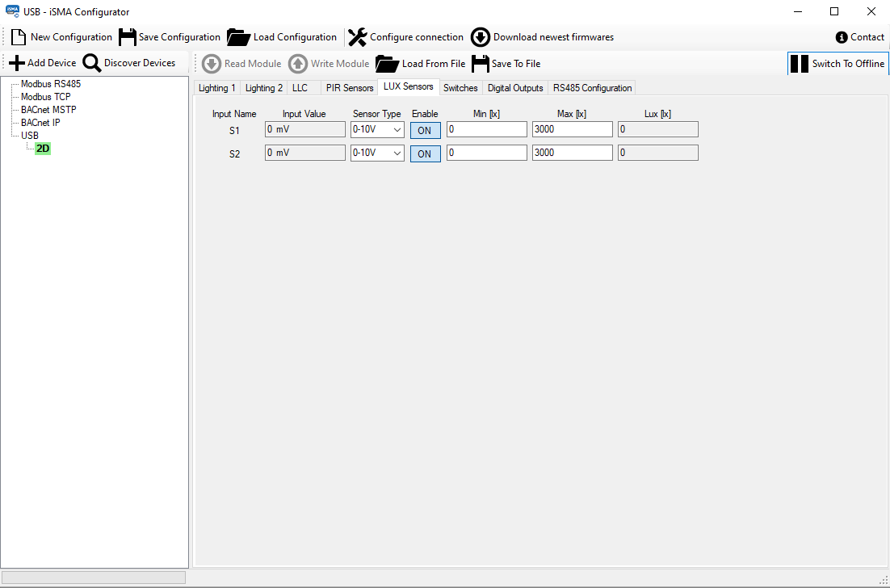Open Load Configuration folder icon

[x=239, y=37]
